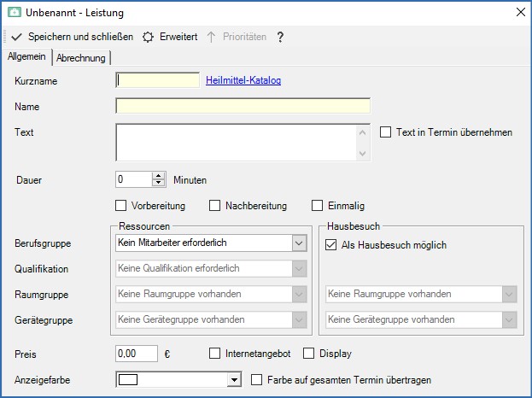Check Farbe auf gesamten Termin übertragen
The height and width of the screenshot is (398, 532).
(x=257, y=380)
